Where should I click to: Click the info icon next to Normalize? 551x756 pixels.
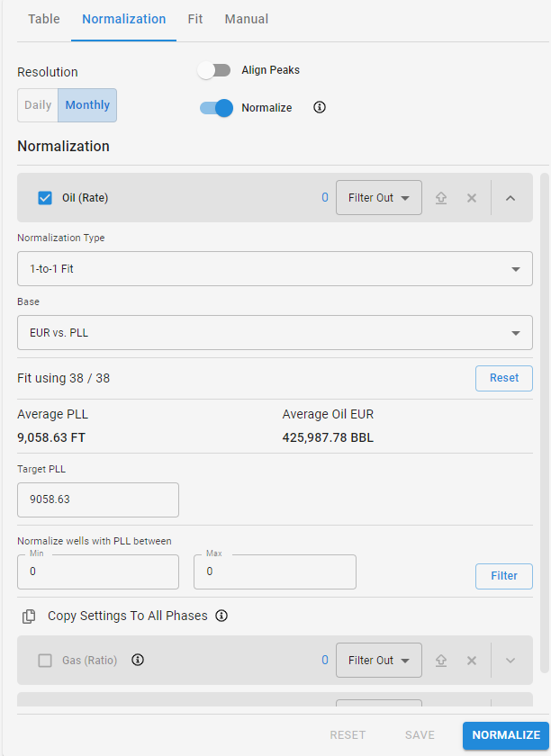click(x=320, y=107)
